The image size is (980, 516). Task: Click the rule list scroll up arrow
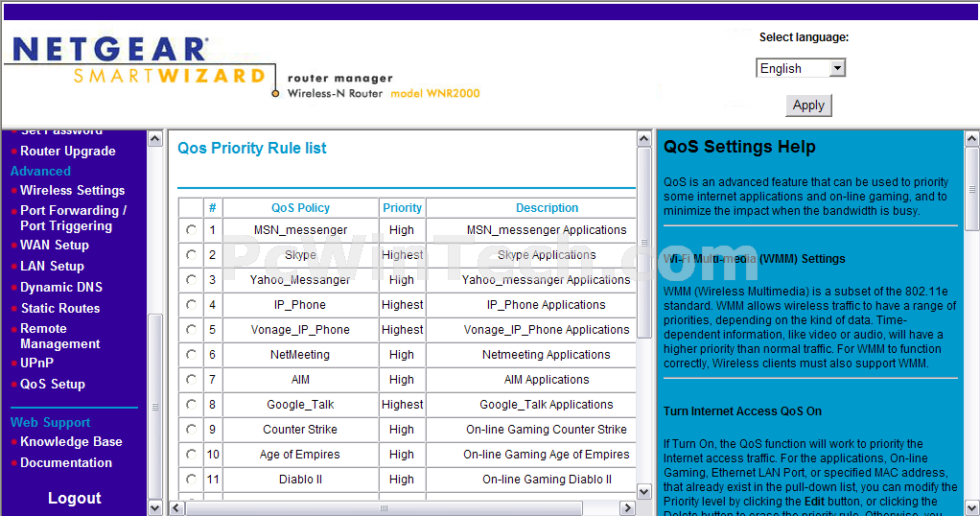tap(644, 139)
